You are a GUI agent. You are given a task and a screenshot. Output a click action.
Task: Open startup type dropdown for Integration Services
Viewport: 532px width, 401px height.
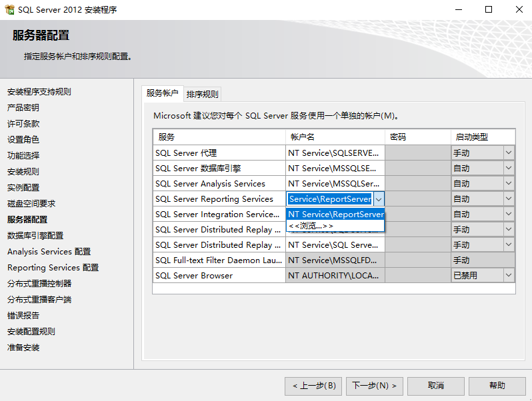(508, 214)
